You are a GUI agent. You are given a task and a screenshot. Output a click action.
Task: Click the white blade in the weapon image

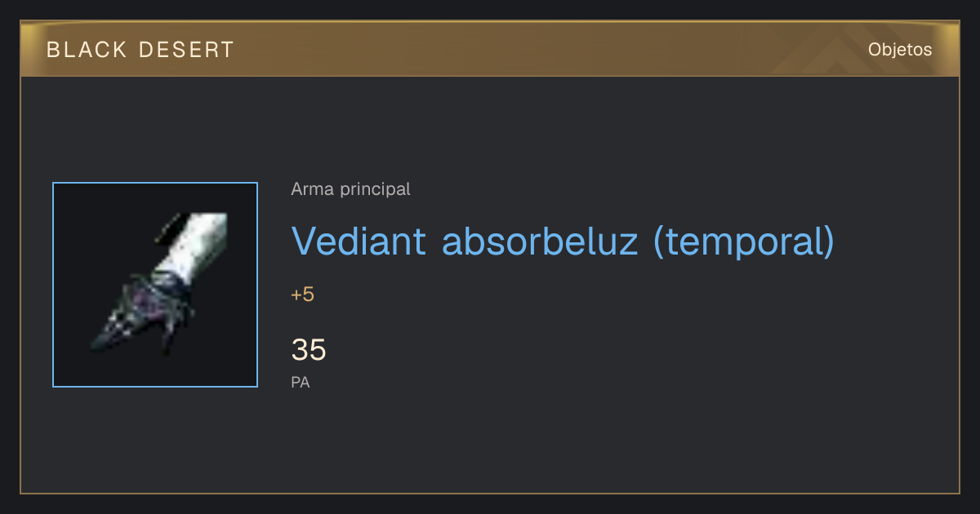click(196, 243)
